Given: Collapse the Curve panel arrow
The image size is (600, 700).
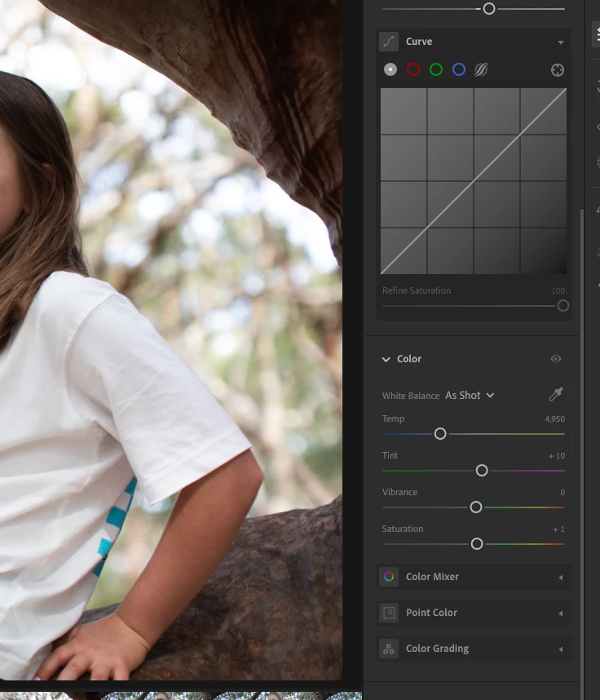Looking at the screenshot, I should coord(561,42).
